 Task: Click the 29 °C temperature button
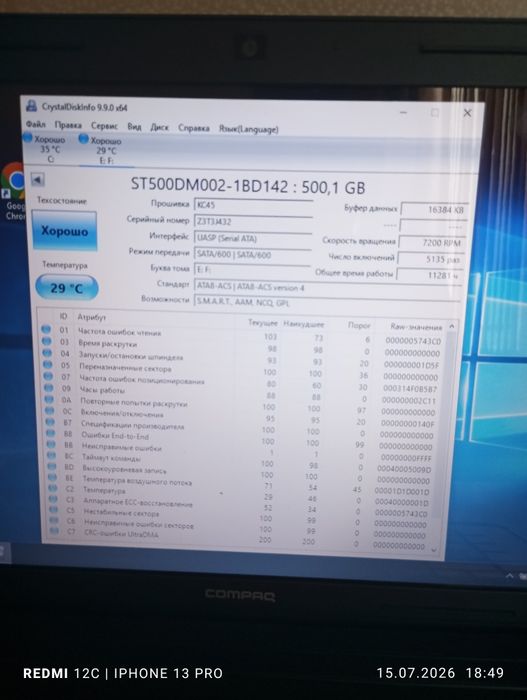(67, 288)
